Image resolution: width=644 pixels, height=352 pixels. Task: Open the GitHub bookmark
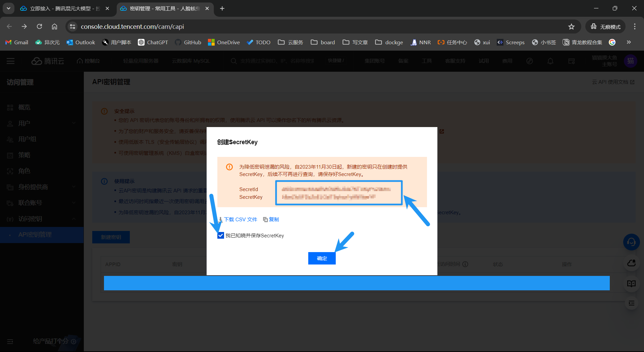click(188, 42)
